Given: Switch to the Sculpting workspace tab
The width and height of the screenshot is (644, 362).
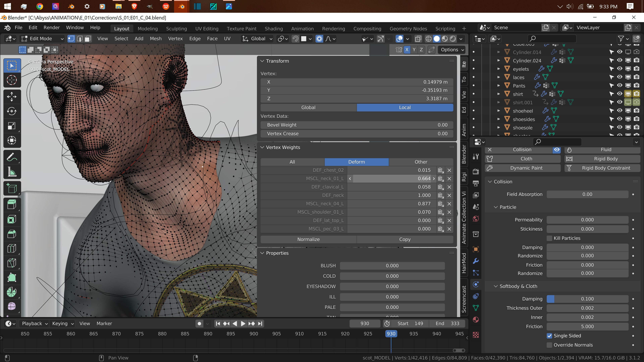Looking at the screenshot, I should (x=176, y=29).
